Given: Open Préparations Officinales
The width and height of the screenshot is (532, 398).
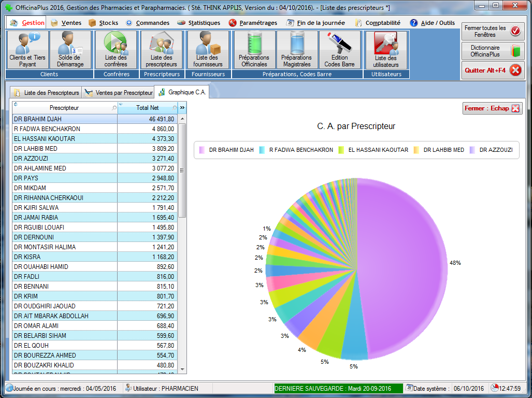Looking at the screenshot, I should tap(254, 50).
